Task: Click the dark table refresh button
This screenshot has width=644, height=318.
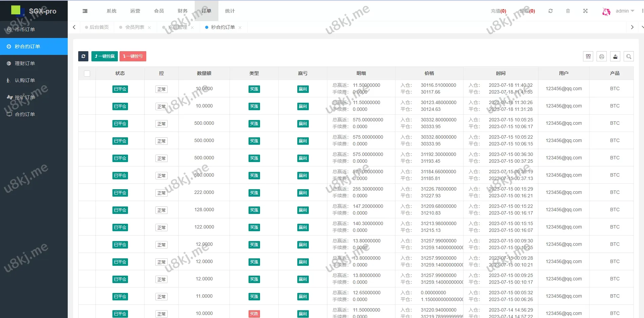Action: coord(83,56)
